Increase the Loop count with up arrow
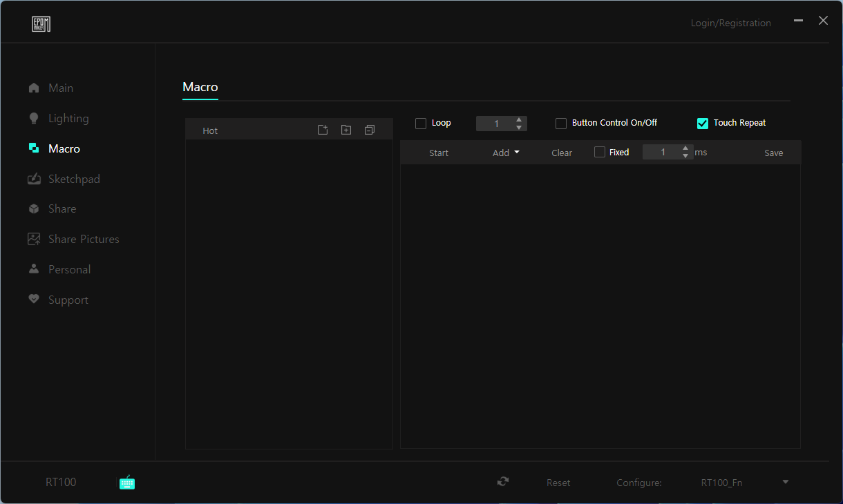This screenshot has height=504, width=843. click(x=519, y=120)
